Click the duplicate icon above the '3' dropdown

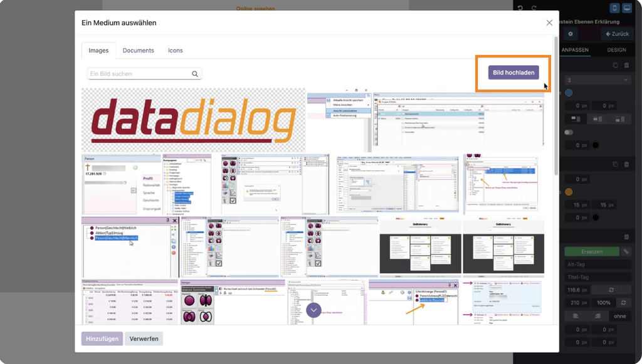click(615, 65)
